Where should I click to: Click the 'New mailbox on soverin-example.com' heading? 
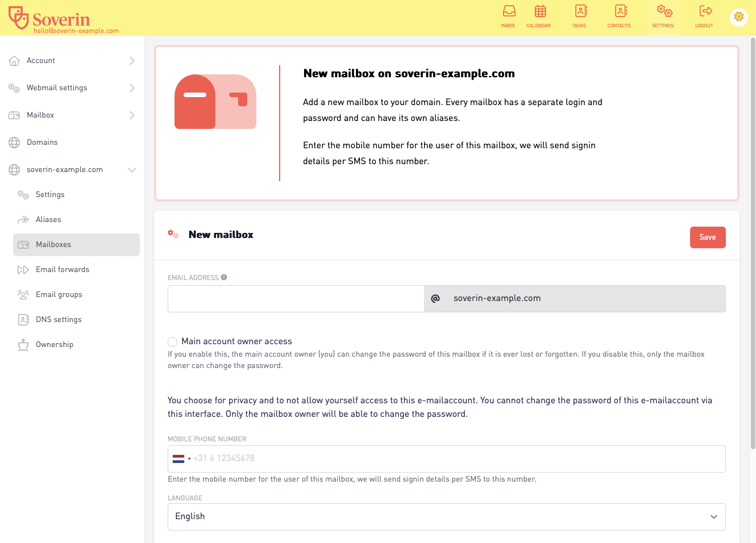409,74
